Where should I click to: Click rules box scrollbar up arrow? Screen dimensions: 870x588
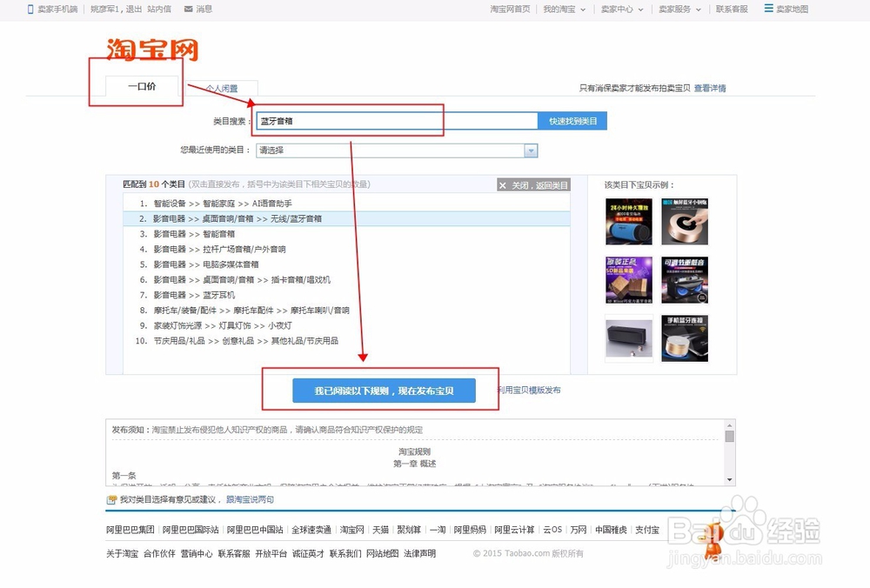(730, 425)
